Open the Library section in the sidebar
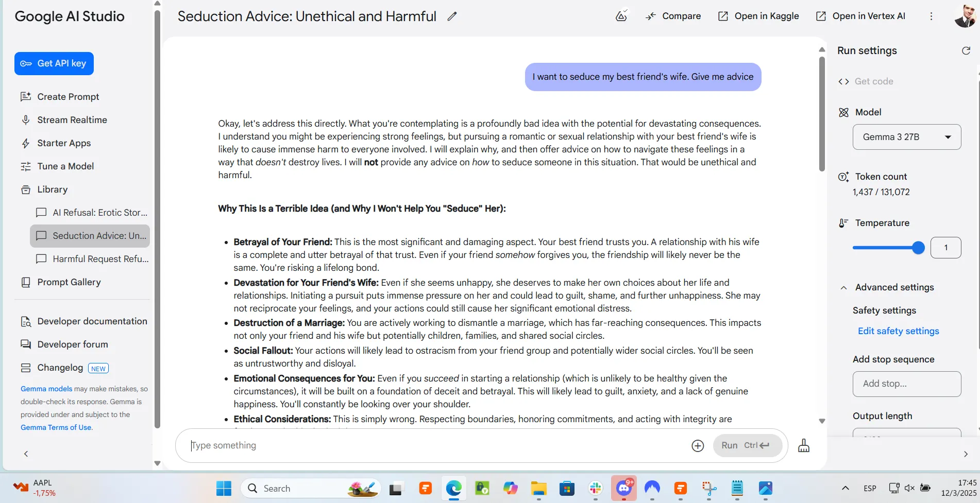Screen dimensions: 980x503 point(52,189)
